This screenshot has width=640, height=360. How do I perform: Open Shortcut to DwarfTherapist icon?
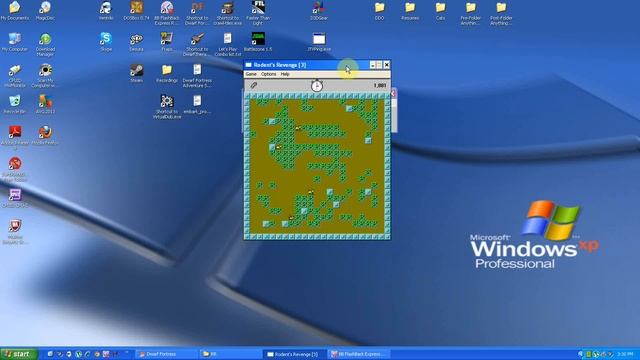pyautogui.click(x=197, y=44)
